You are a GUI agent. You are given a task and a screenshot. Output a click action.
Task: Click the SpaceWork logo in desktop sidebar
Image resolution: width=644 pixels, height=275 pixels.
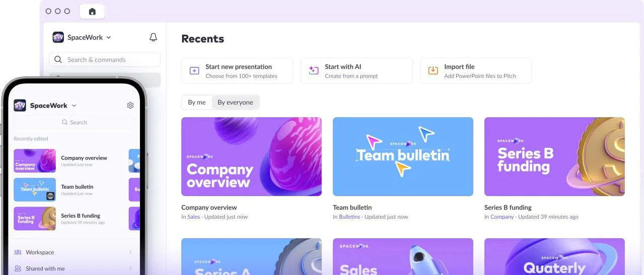click(x=58, y=37)
